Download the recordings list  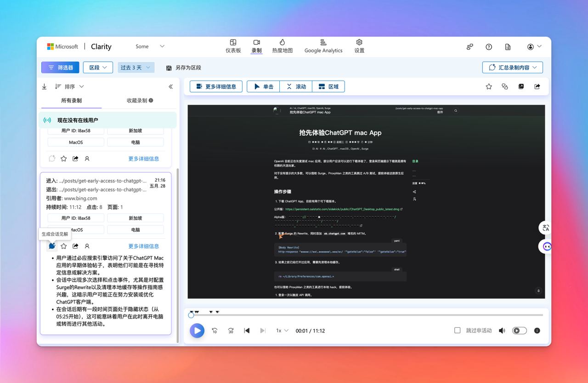pos(44,86)
